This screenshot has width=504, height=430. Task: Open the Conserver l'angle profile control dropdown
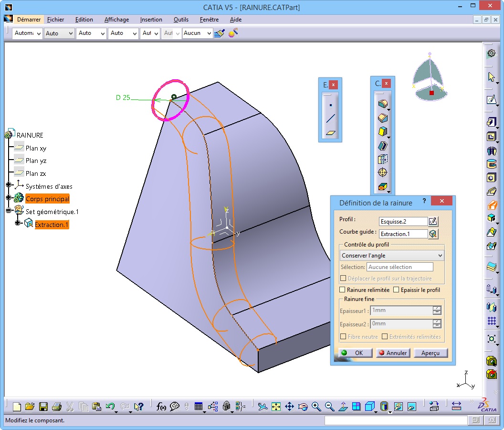point(392,256)
